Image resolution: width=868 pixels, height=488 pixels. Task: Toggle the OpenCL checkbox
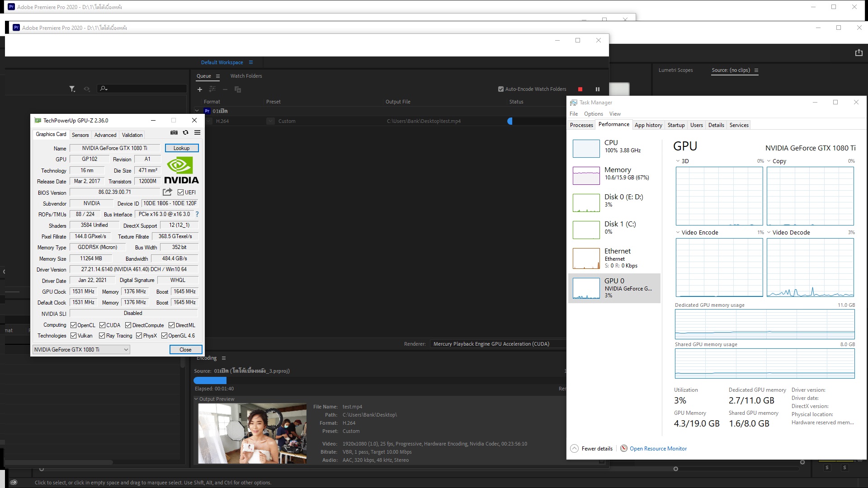(x=73, y=325)
